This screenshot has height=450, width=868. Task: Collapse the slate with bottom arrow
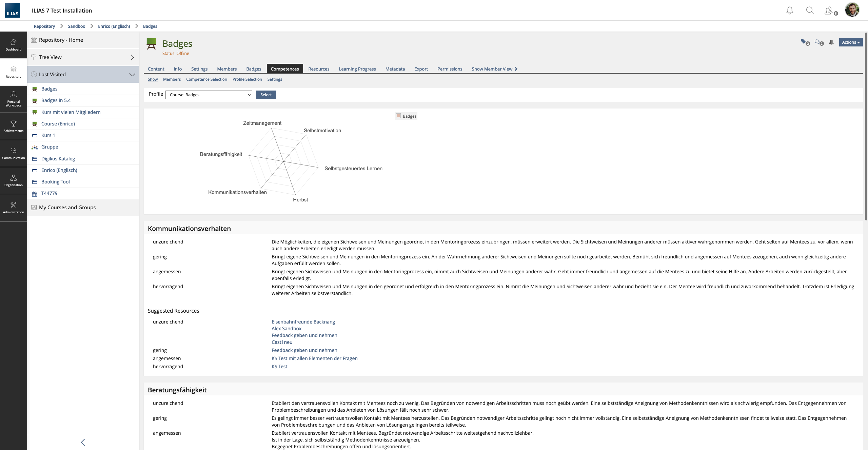click(83, 442)
